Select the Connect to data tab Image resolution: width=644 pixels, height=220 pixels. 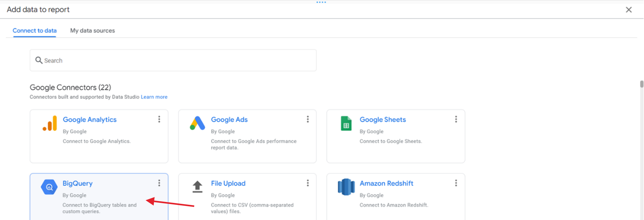tap(35, 31)
